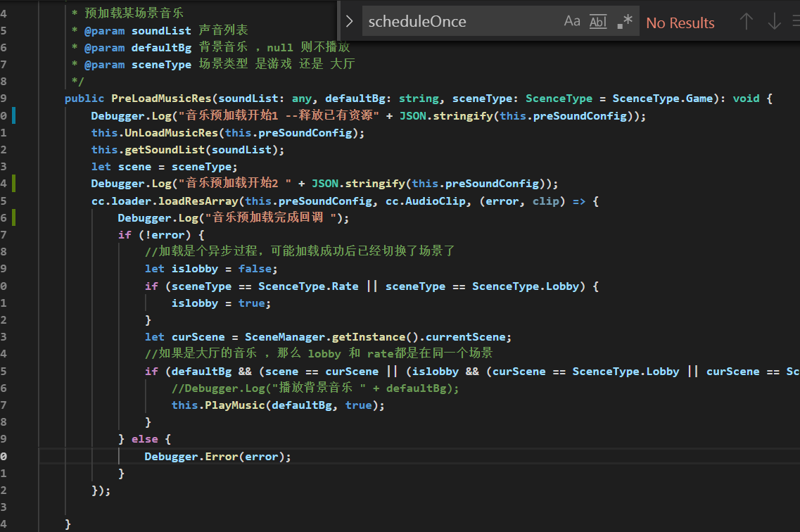Viewport: 800px width, 532px height.
Task: Click "cc.AudioClip" argument
Action: click(426, 201)
